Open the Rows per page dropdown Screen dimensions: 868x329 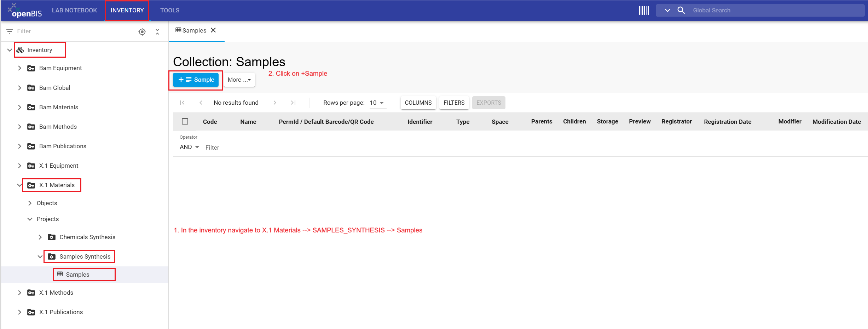point(378,103)
